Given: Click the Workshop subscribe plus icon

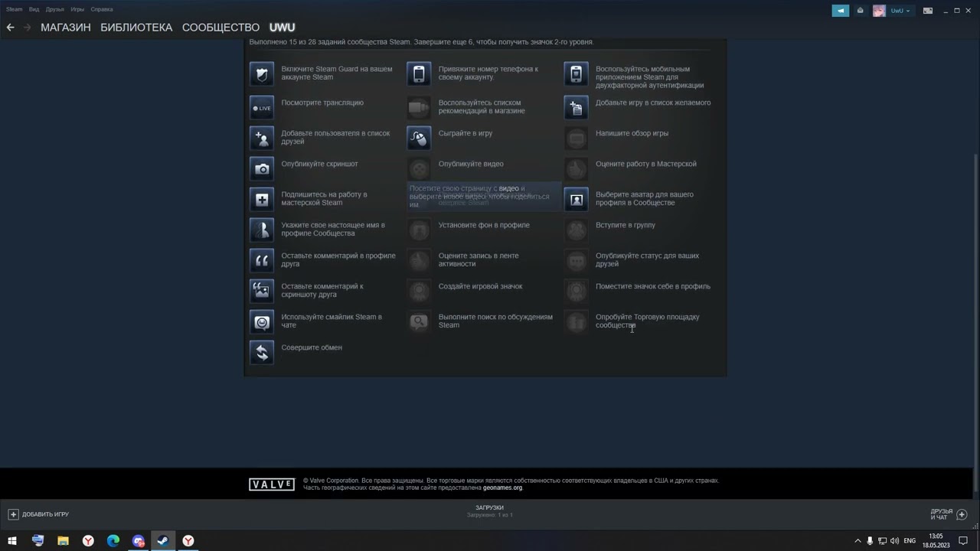Looking at the screenshot, I should 262,199.
